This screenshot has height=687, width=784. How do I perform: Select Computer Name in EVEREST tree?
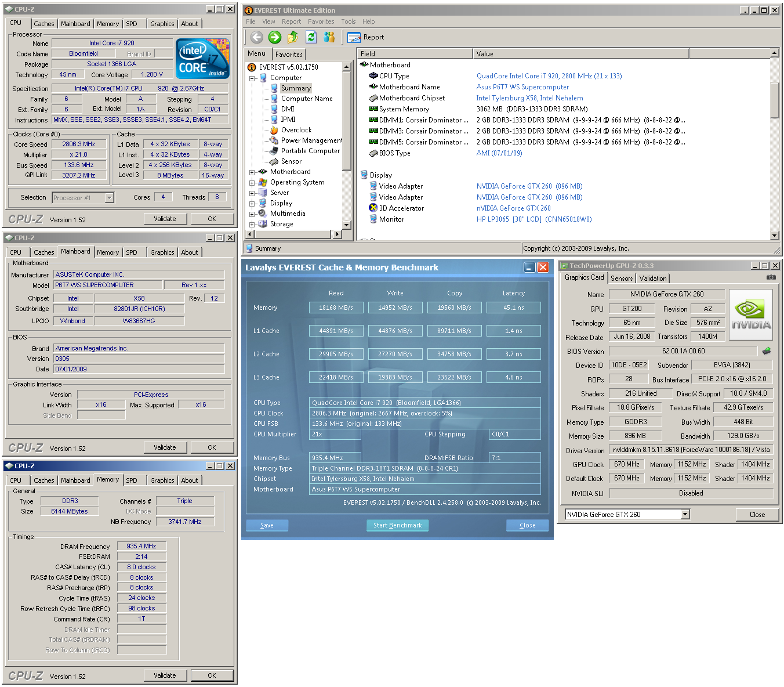tap(307, 99)
